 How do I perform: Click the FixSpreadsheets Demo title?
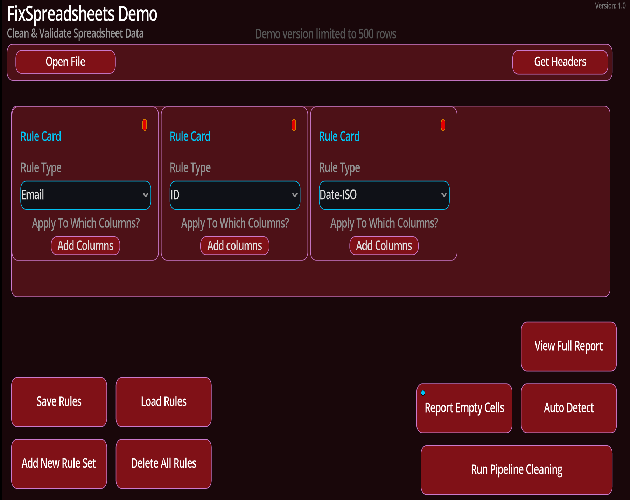[x=82, y=14]
